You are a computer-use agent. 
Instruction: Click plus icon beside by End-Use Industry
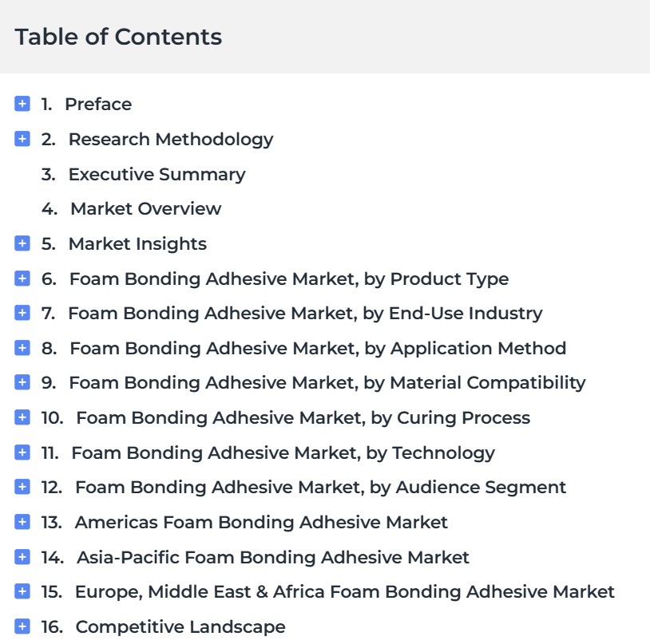22,313
